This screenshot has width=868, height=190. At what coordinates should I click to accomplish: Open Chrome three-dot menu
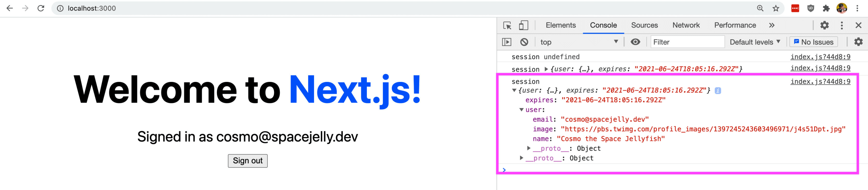coord(857,8)
